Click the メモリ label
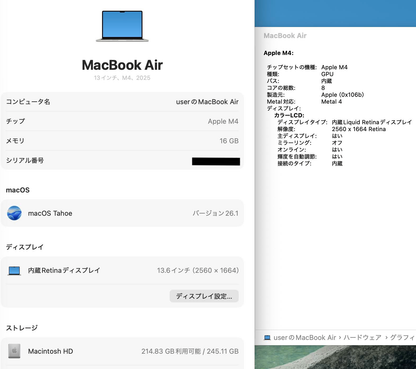The width and height of the screenshot is (416, 369). [x=15, y=141]
